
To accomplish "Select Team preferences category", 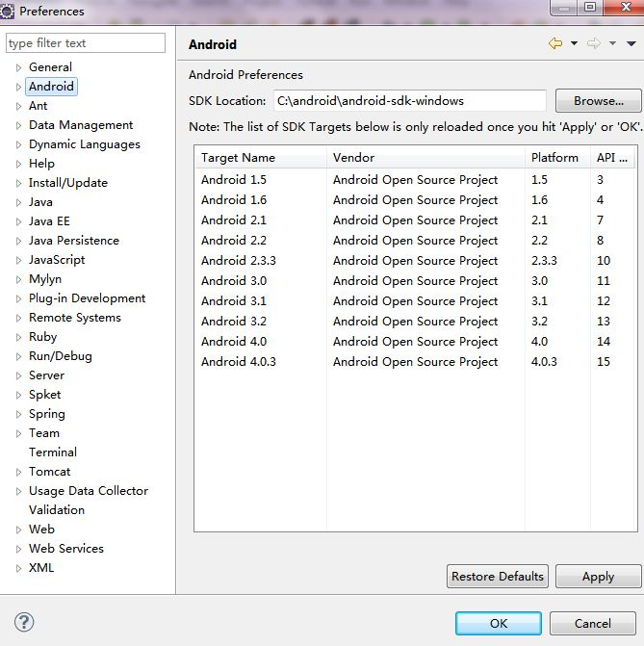I will tap(44, 433).
